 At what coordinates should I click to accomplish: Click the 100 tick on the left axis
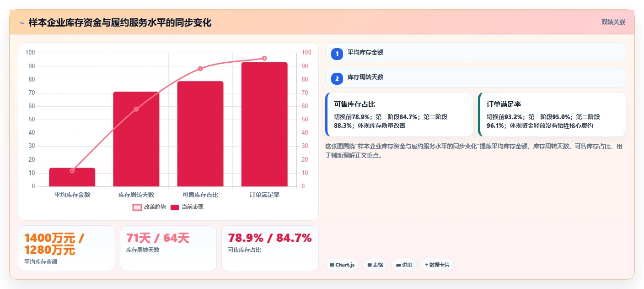[30, 53]
